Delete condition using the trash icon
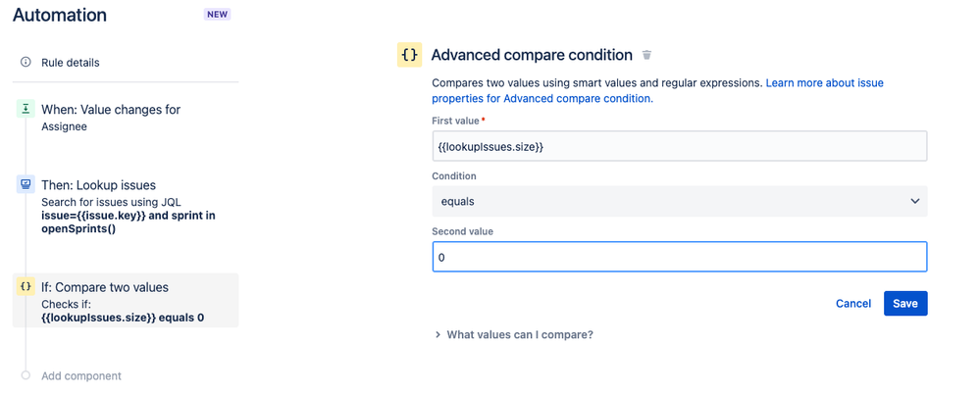The width and height of the screenshot is (980, 394). click(646, 55)
